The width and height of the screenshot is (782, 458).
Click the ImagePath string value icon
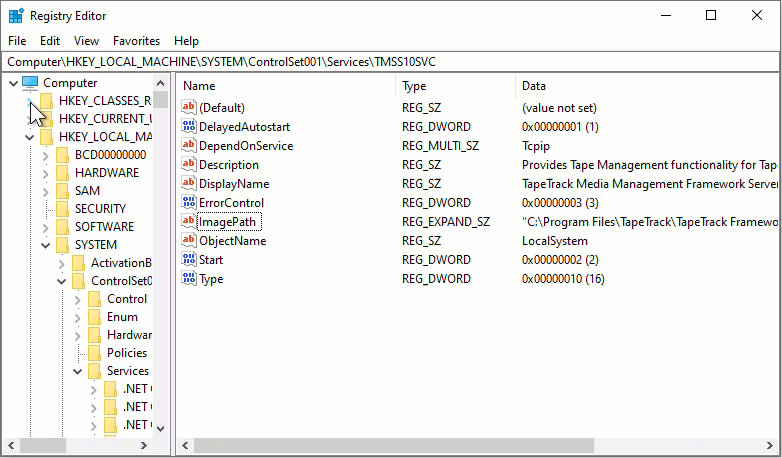click(x=189, y=222)
